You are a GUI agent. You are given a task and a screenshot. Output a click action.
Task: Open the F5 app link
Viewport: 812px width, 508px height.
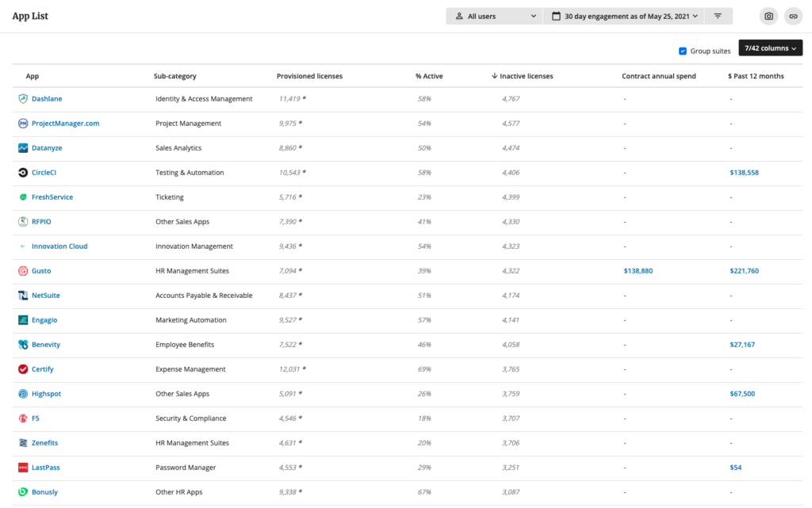(x=35, y=418)
